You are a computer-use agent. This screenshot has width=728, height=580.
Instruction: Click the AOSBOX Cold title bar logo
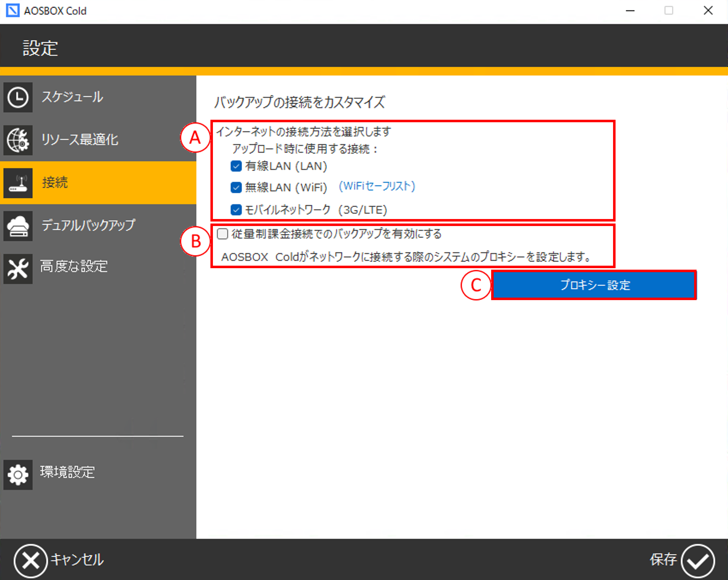[13, 10]
